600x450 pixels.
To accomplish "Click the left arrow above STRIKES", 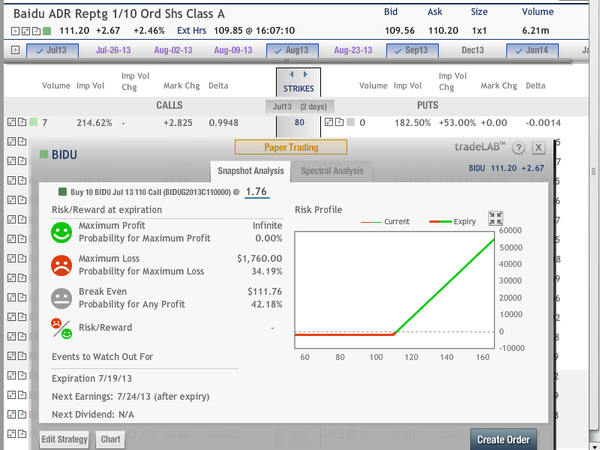I will [x=292, y=74].
